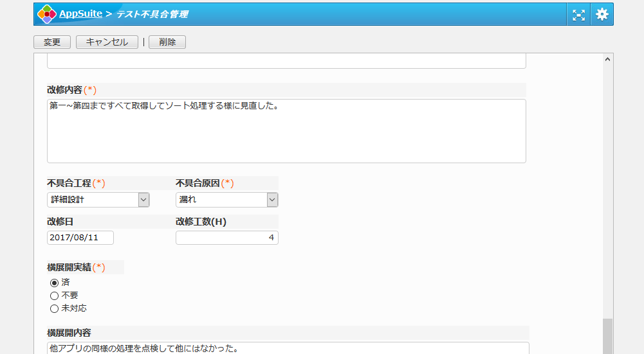644x354 pixels.
Task: Toggle fullscreen view icon in header
Action: (x=578, y=15)
